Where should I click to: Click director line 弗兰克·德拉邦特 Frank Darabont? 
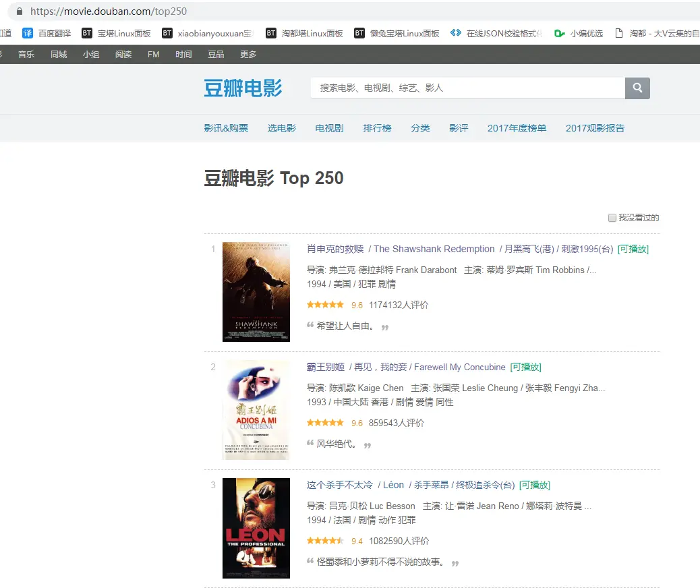pyautogui.click(x=382, y=270)
